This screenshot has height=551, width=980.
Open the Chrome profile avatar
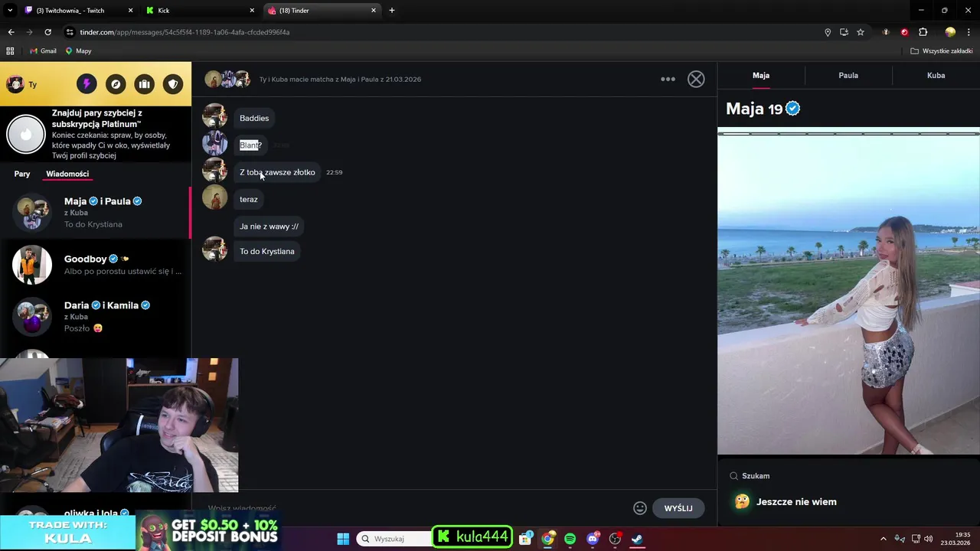click(950, 32)
